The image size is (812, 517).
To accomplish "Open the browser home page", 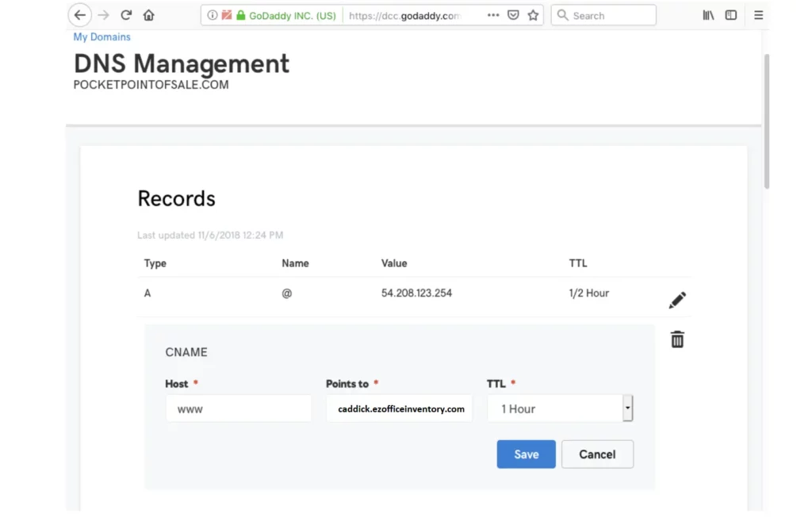I will click(x=149, y=14).
